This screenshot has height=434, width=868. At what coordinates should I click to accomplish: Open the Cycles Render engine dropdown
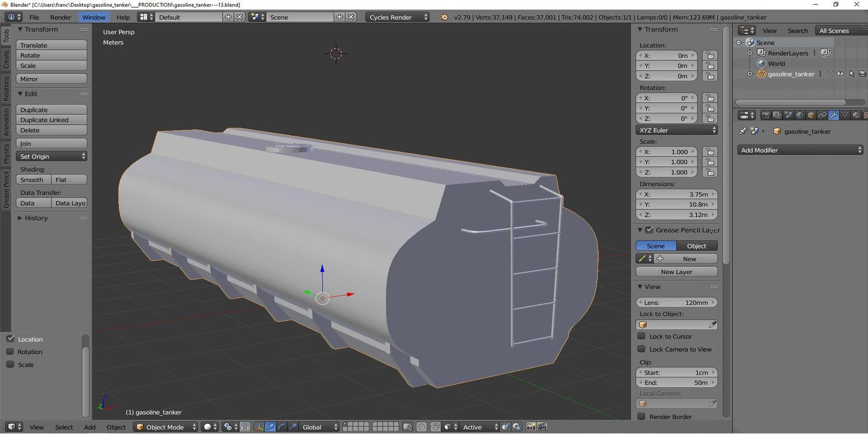[x=397, y=17]
